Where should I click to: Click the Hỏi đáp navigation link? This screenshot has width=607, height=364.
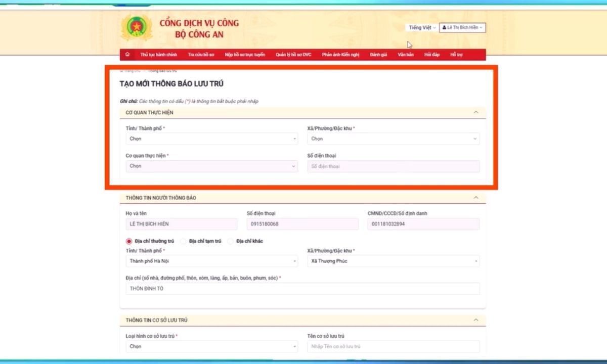pos(432,55)
